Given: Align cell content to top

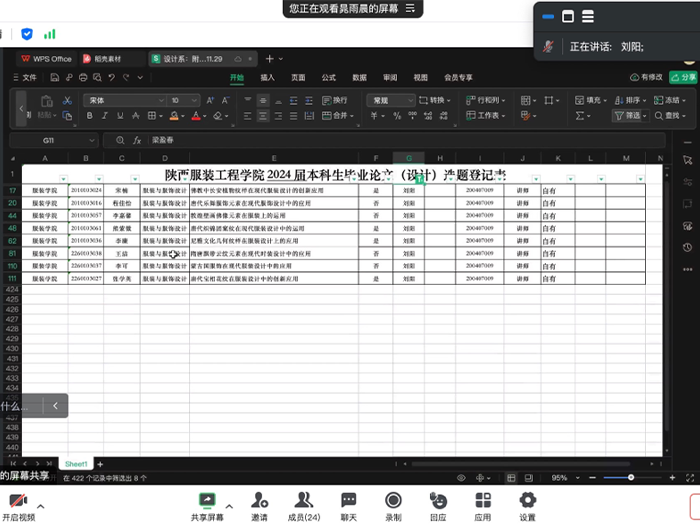Looking at the screenshot, I should (248, 100).
